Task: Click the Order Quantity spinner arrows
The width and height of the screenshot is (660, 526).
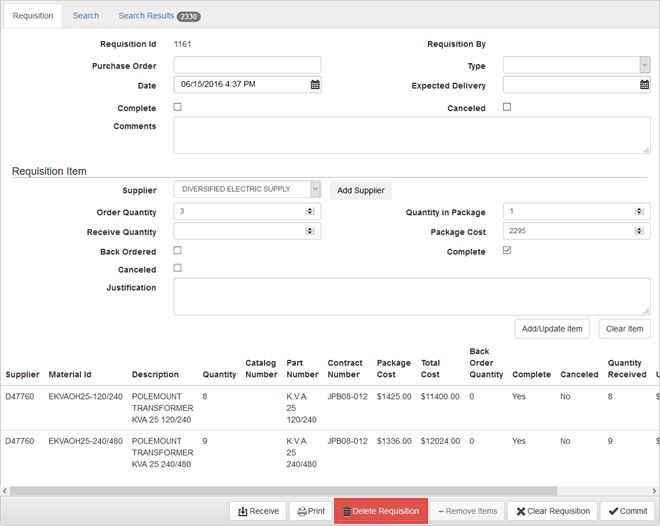Action: point(310,211)
